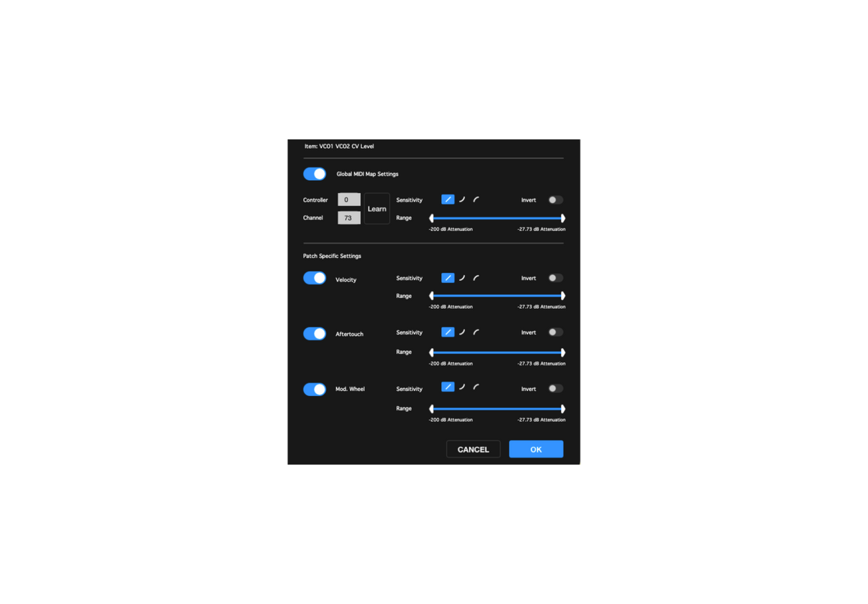Select linear sensitivity curve for Global MIDI
Screen dimensions: 868x604
tap(448, 200)
